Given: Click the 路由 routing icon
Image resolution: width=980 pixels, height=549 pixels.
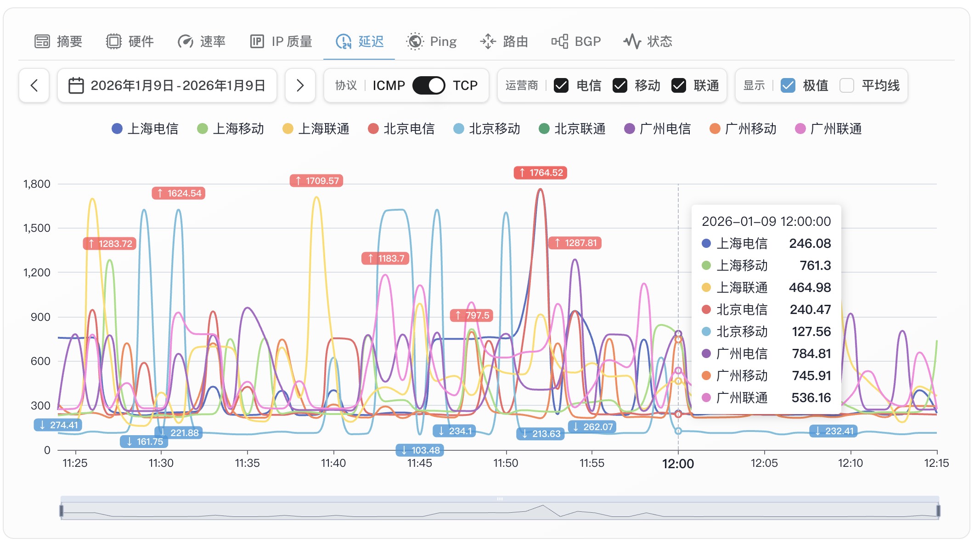Looking at the screenshot, I should coord(488,41).
